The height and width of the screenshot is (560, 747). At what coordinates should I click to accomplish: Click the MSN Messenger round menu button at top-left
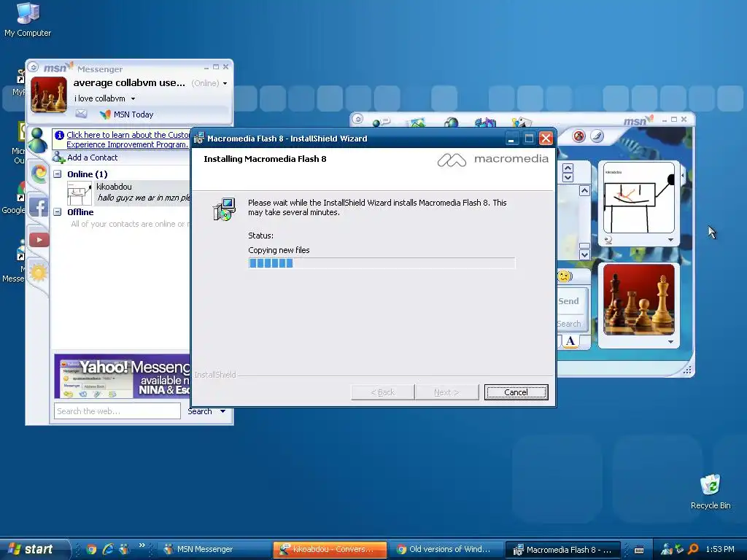click(33, 67)
